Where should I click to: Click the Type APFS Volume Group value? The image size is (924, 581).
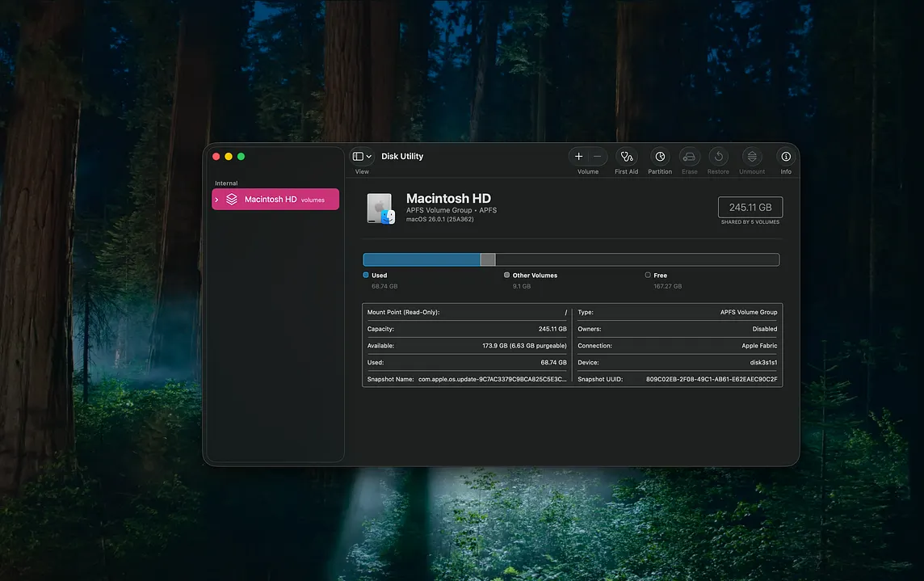click(749, 312)
